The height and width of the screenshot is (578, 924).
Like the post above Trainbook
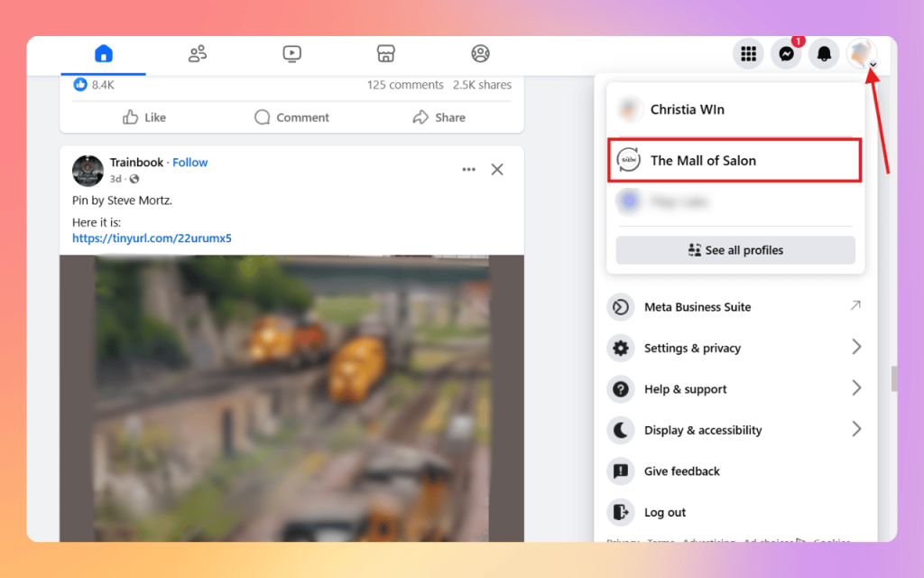click(144, 117)
